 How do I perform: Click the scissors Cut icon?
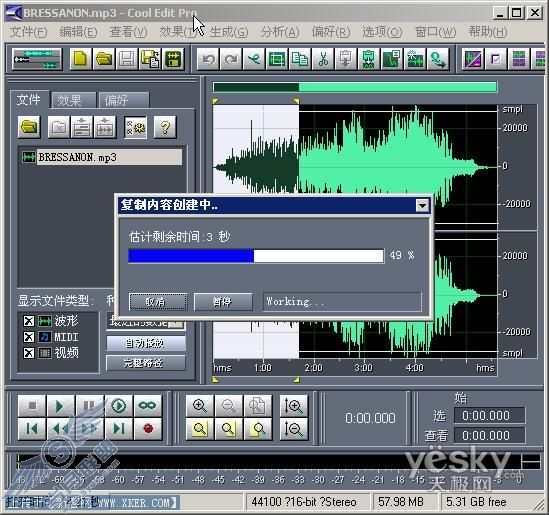pyautogui.click(x=323, y=59)
